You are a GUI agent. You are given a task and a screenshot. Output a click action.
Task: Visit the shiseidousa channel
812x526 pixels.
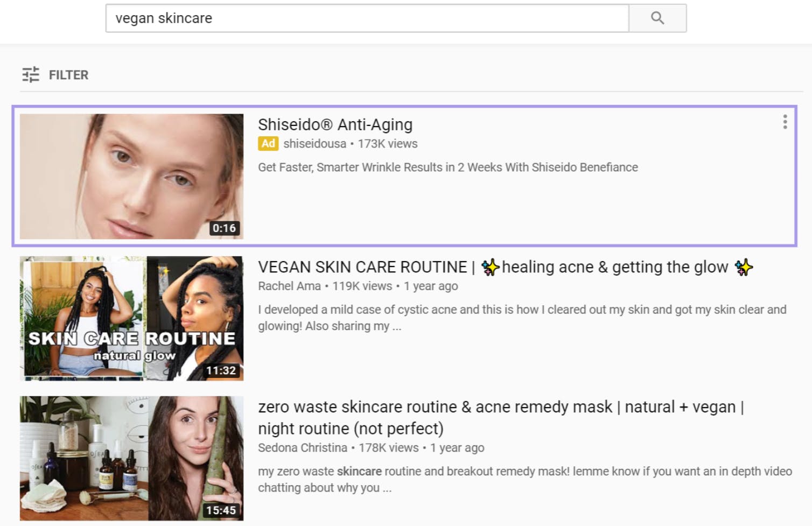point(314,144)
